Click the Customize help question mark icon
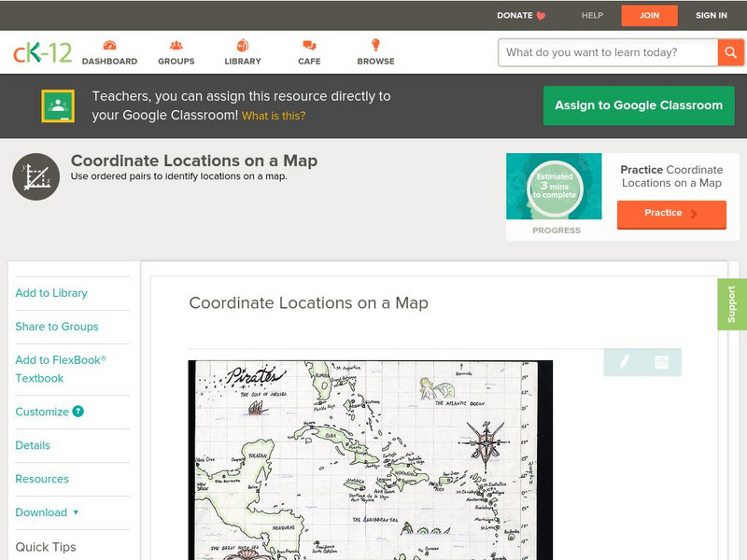Screen dimensions: 747x560 tap(78, 412)
